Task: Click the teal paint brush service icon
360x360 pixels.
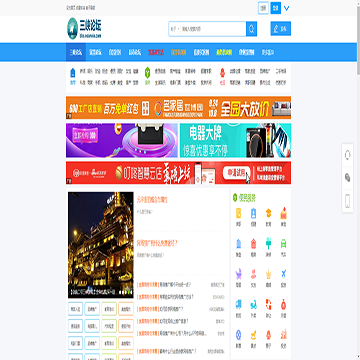Action: [x=268, y=243]
